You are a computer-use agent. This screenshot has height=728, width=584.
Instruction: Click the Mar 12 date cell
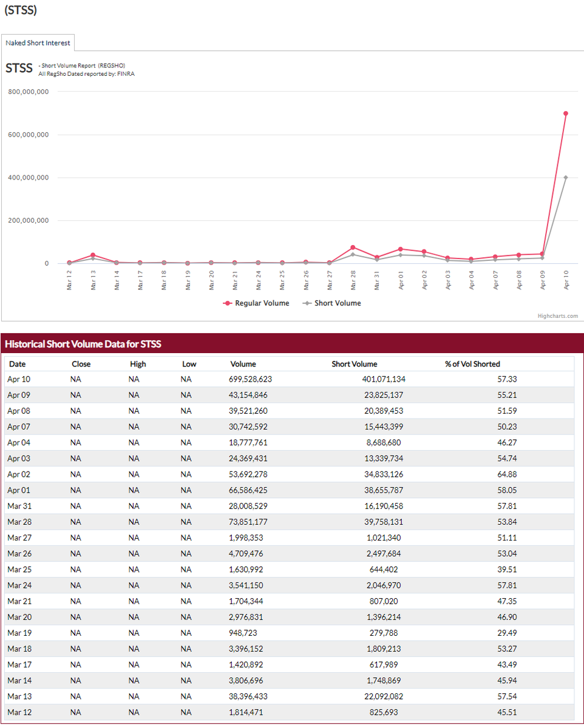click(x=18, y=712)
